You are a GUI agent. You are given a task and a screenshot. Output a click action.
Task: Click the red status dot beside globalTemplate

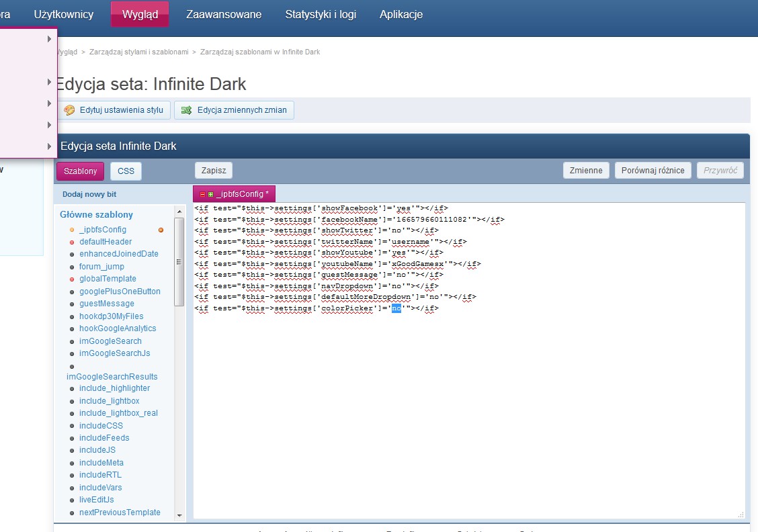(72, 279)
